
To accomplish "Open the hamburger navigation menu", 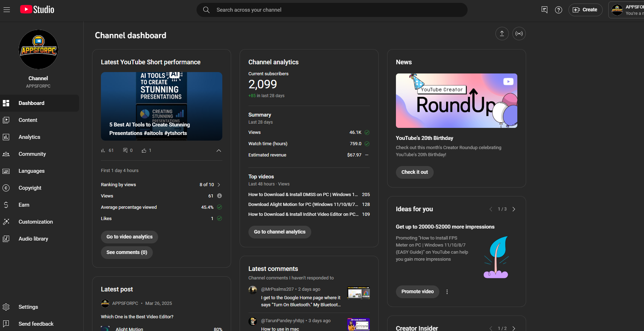I will (7, 10).
